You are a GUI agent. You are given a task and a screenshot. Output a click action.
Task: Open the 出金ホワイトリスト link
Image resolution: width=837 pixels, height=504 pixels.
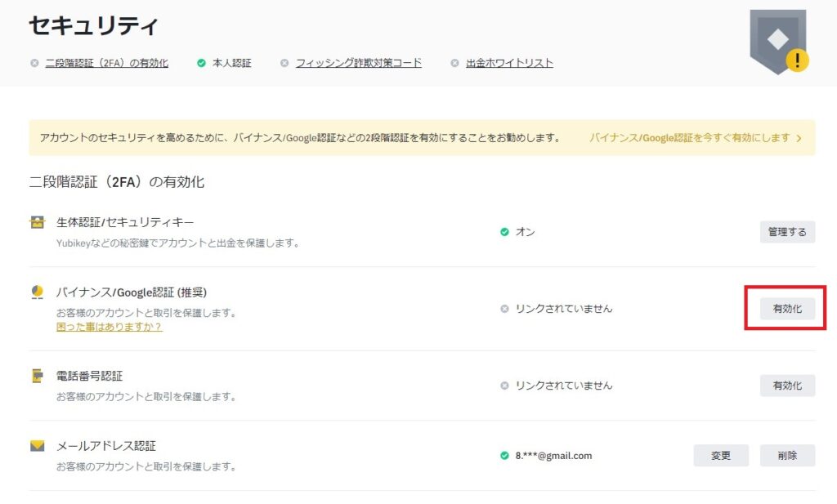coord(509,63)
